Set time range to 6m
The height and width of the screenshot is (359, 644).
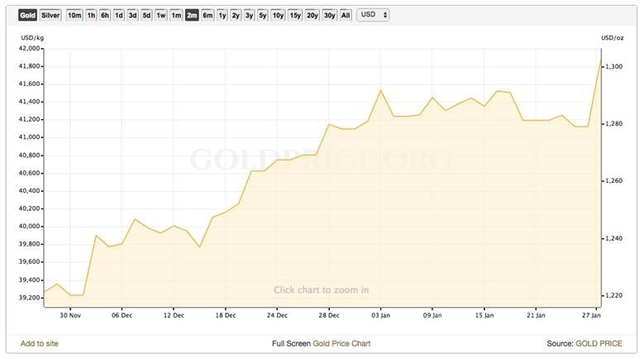click(208, 15)
